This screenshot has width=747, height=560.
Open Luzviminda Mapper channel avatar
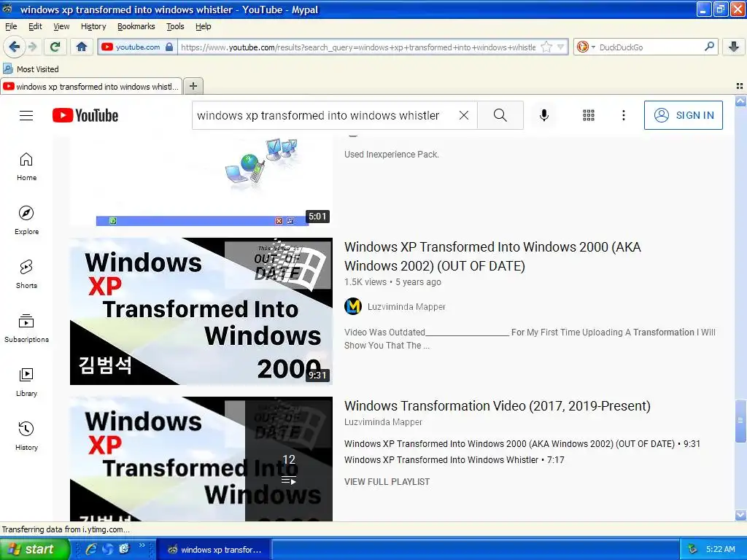click(x=353, y=306)
